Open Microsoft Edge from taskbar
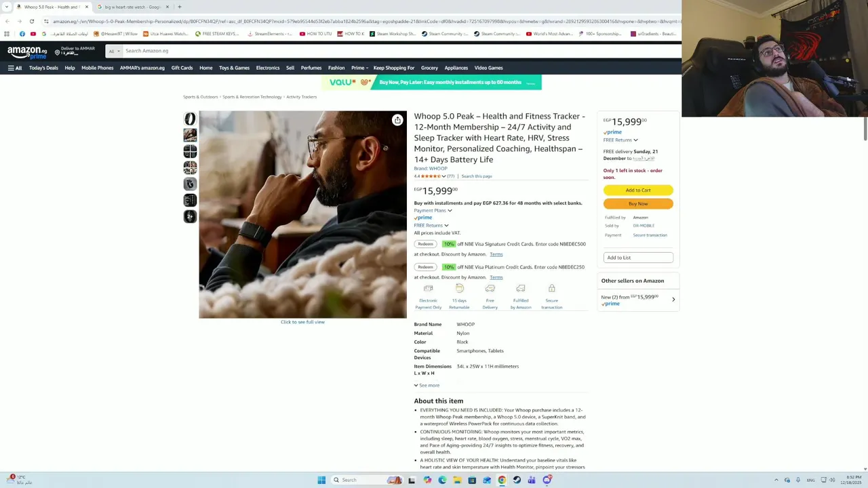868x488 pixels. pos(442,480)
